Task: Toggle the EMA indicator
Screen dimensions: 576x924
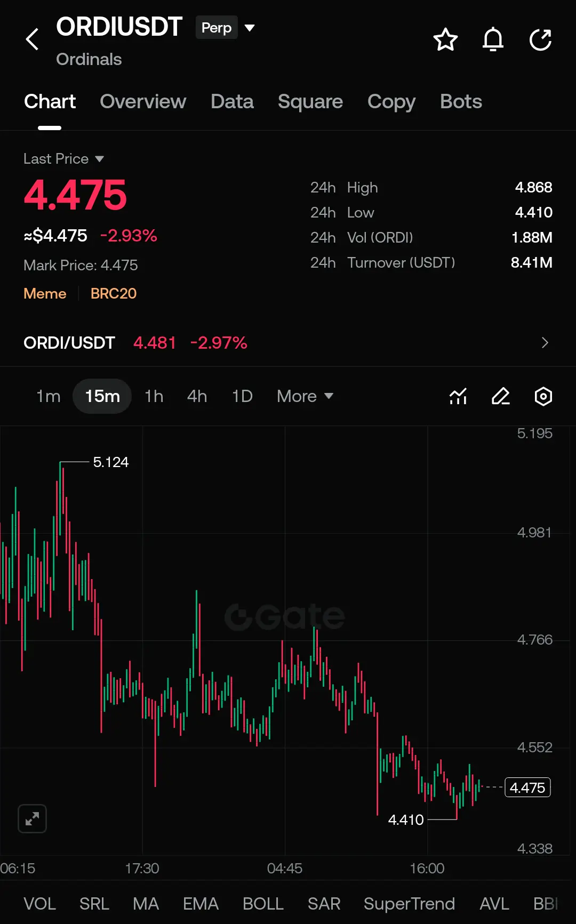Action: pyautogui.click(x=201, y=904)
